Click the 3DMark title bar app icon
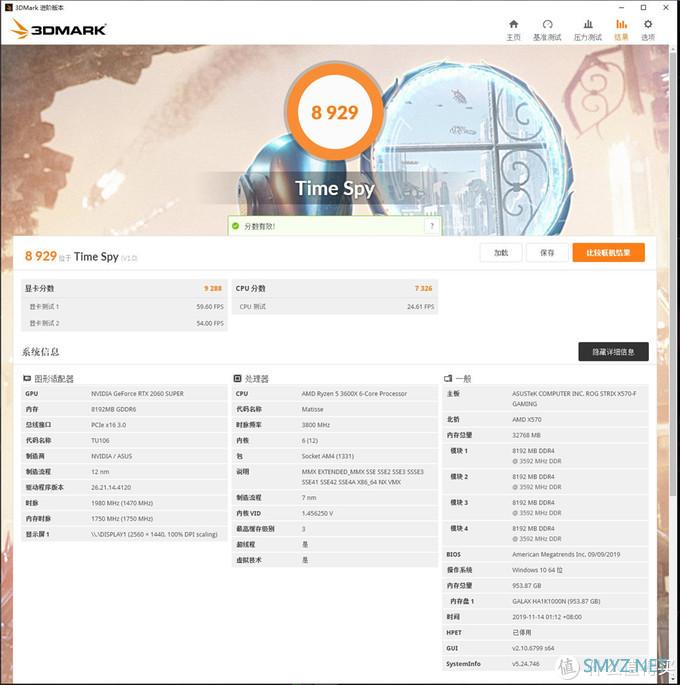Image resolution: width=680 pixels, height=685 pixels. pyautogui.click(x=8, y=7)
